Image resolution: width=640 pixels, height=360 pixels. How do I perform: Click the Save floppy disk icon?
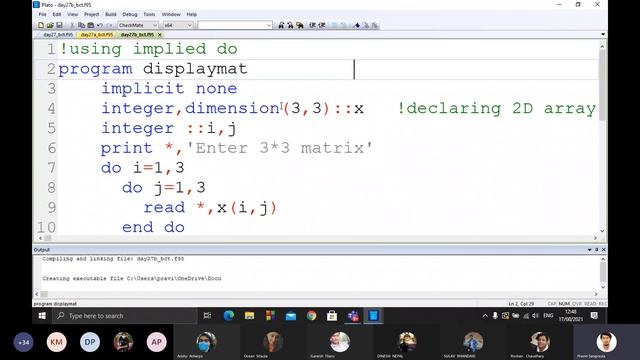(59, 25)
